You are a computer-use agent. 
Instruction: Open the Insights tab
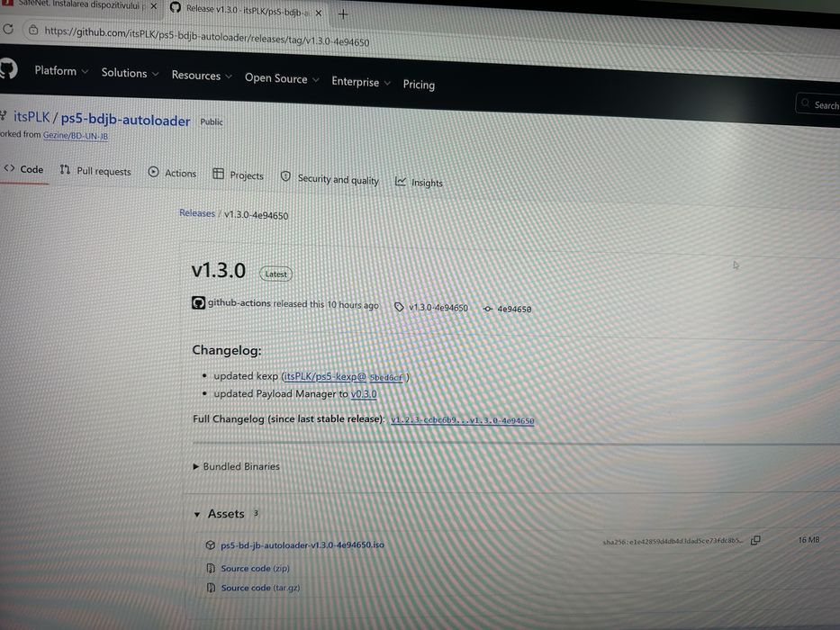point(419,183)
